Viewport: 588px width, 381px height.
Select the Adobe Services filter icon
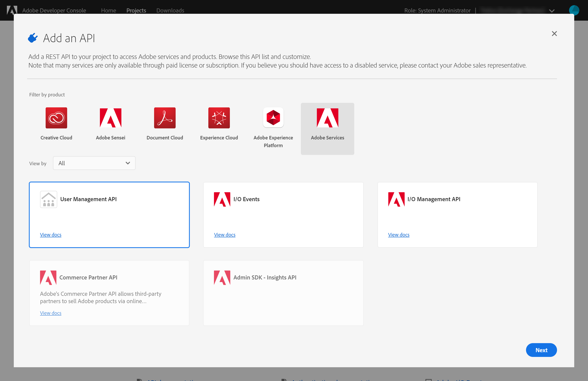click(327, 118)
